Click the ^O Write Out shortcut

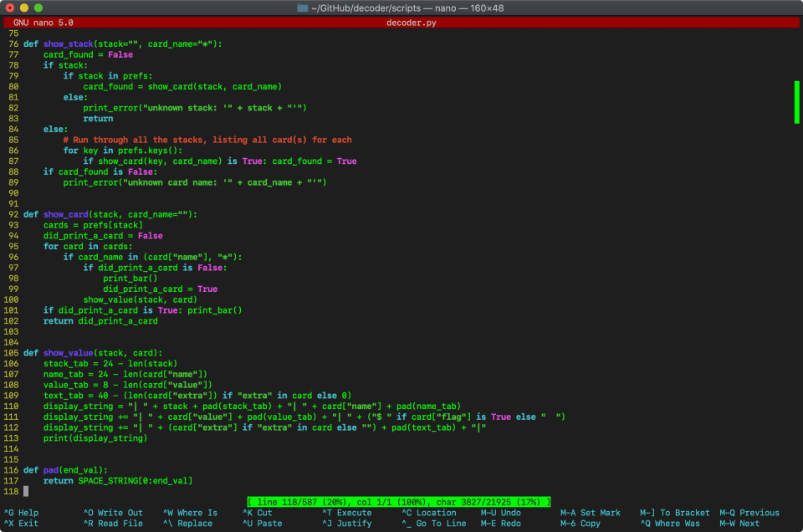pyautogui.click(x=113, y=513)
